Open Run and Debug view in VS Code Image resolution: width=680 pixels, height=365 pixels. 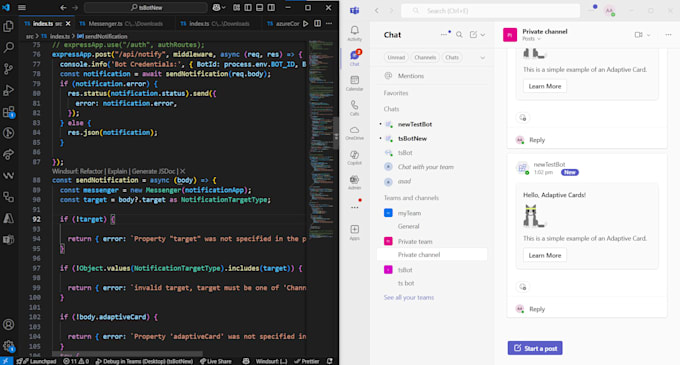coord(8,90)
